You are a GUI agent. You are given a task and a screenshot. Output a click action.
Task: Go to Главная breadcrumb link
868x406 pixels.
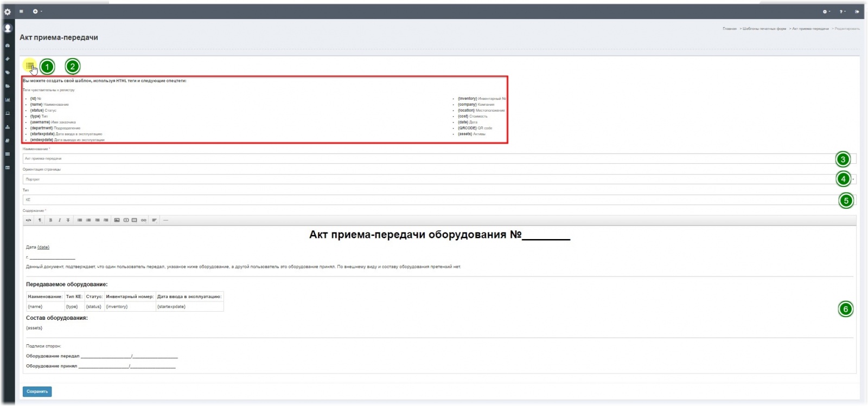pos(730,29)
